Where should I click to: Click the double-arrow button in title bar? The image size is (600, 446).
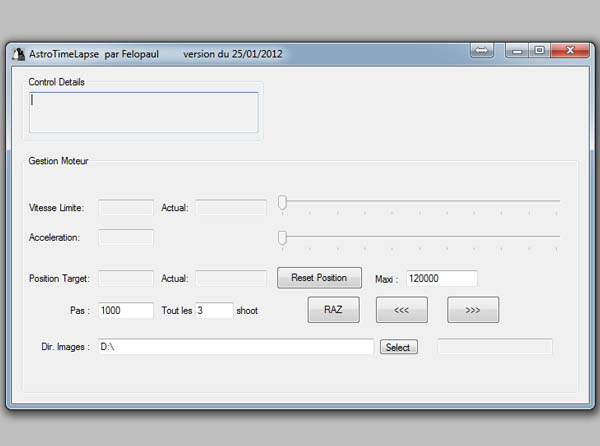click(481, 50)
